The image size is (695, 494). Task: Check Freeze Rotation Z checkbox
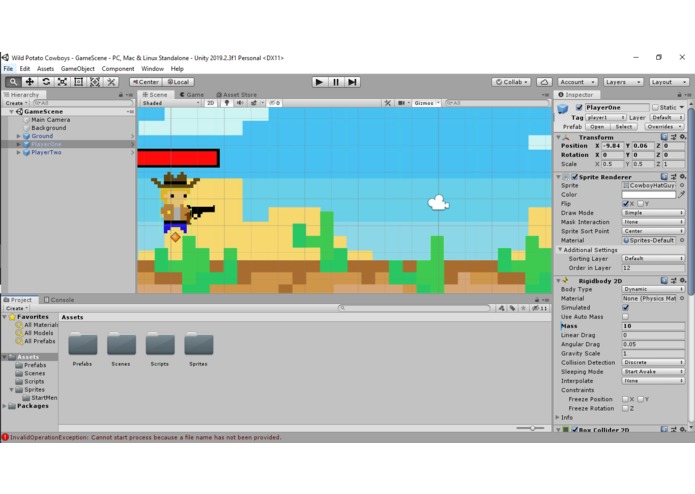tap(625, 408)
